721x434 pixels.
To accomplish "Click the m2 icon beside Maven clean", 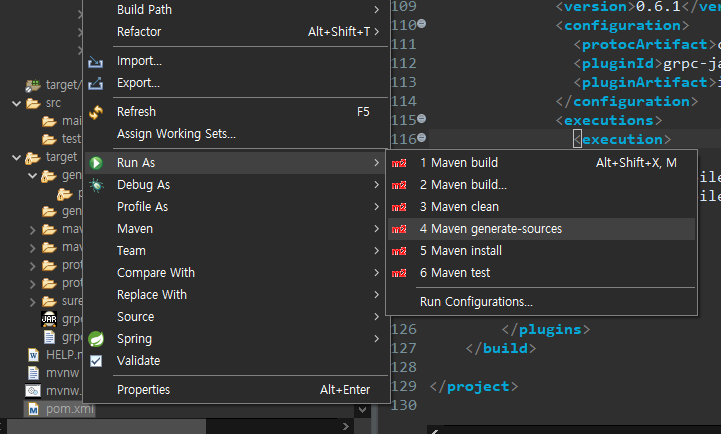I will [x=400, y=207].
